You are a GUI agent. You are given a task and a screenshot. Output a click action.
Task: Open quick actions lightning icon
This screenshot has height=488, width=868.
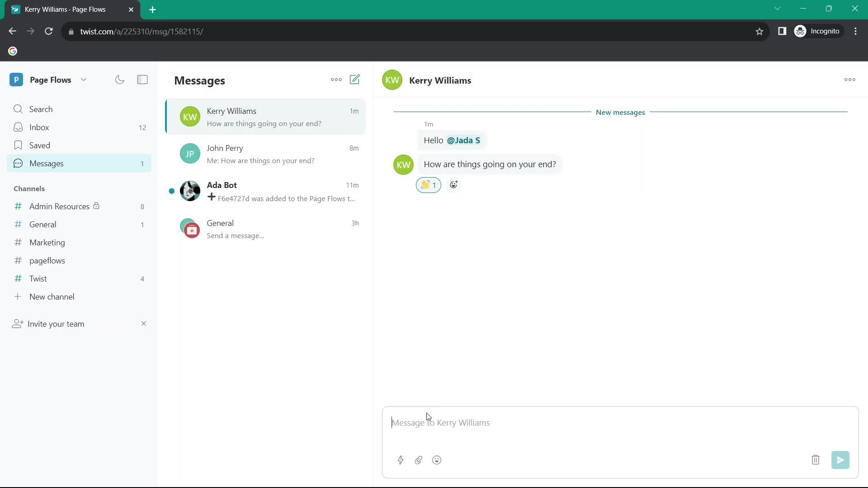pos(401,460)
